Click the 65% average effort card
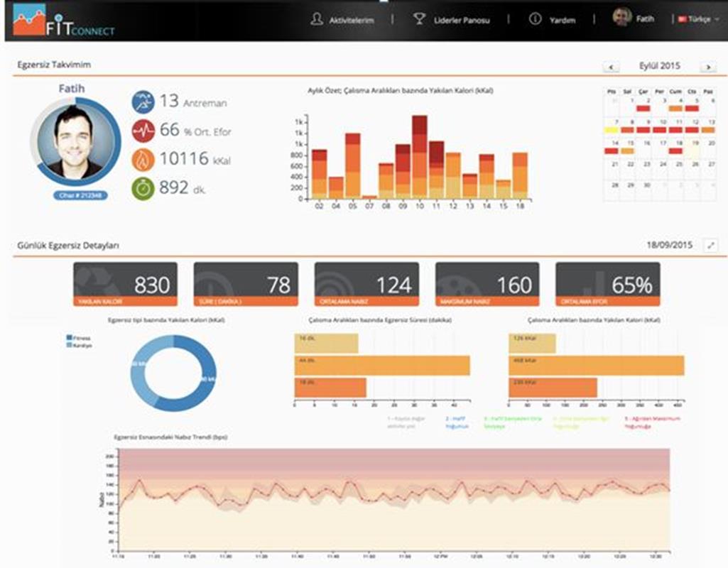728x568 pixels. (x=608, y=284)
